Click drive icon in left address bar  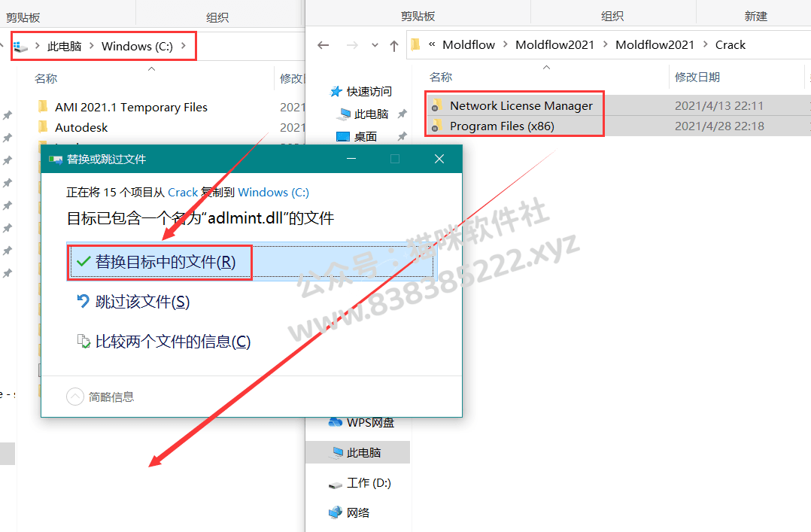point(20,47)
